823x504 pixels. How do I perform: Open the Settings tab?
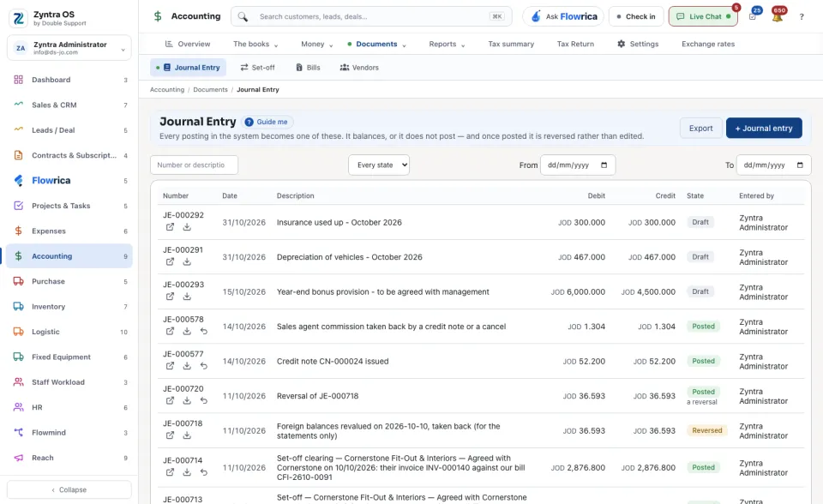[x=638, y=44]
